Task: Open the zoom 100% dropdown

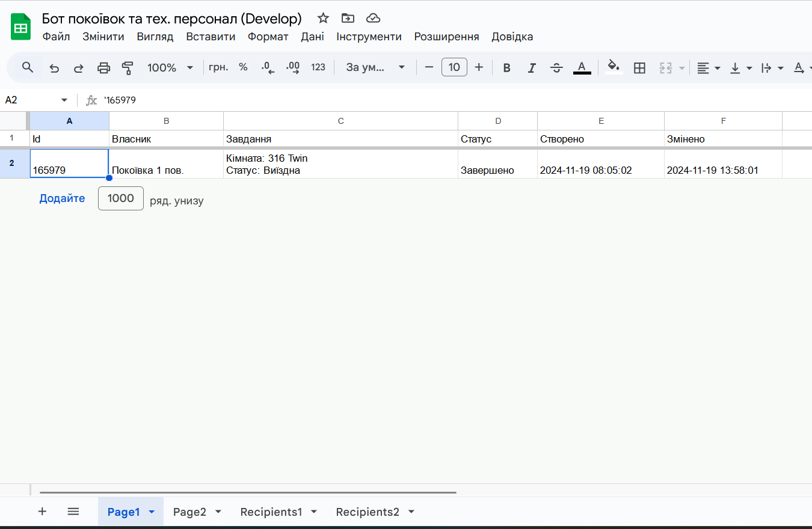Action: point(171,68)
